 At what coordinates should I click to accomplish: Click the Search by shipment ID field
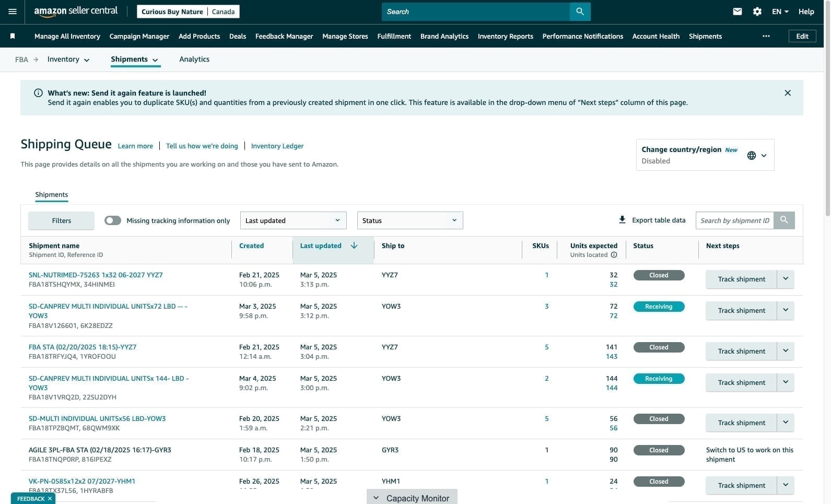click(735, 220)
